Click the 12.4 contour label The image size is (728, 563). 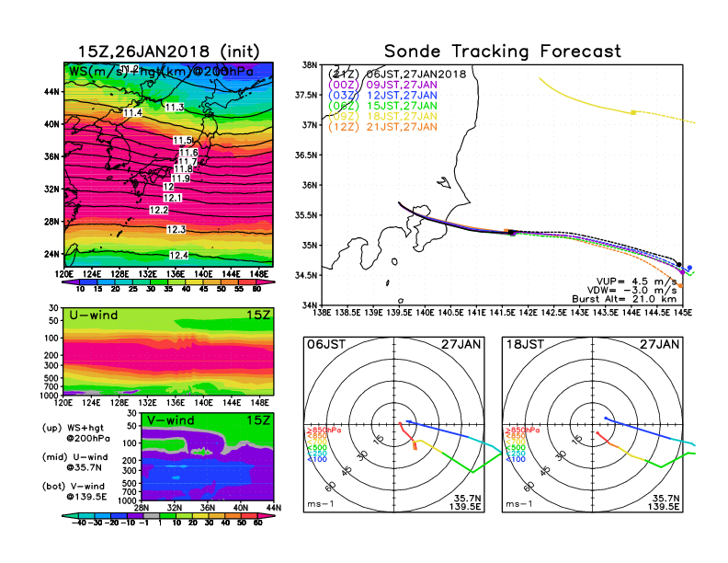(x=178, y=255)
